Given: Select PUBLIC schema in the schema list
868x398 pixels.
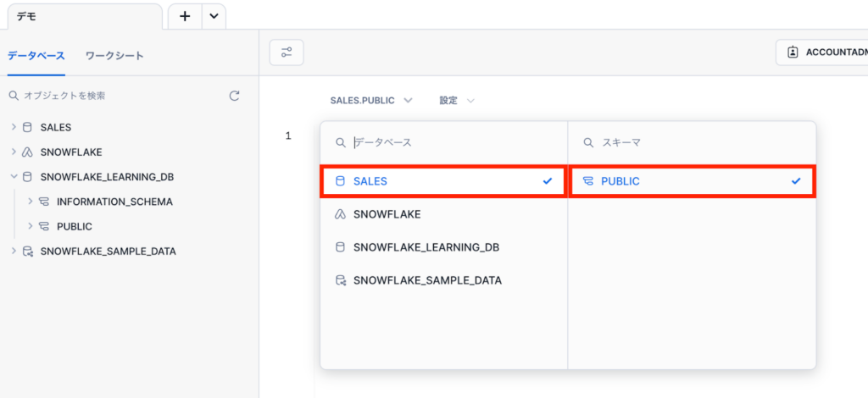Looking at the screenshot, I should click(x=692, y=181).
